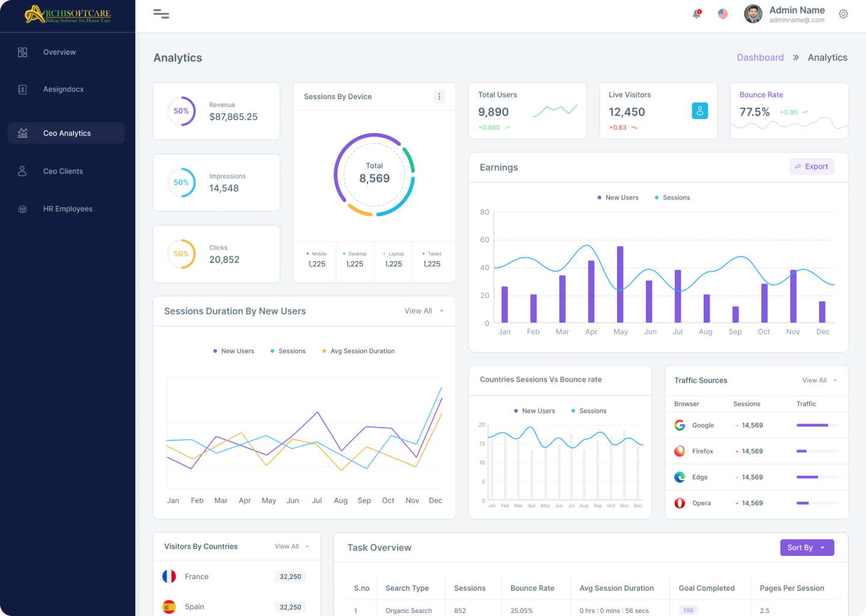Viewport: 866px width, 616px height.
Task: Open settings gear icon in header
Action: [843, 14]
